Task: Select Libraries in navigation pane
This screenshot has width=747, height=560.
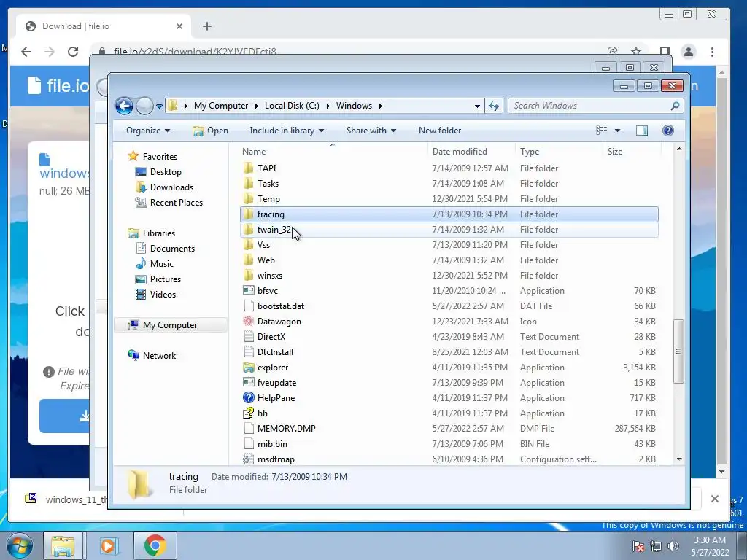Action: pyautogui.click(x=158, y=233)
